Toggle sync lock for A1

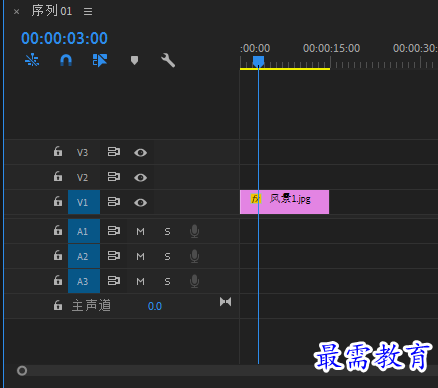114,231
